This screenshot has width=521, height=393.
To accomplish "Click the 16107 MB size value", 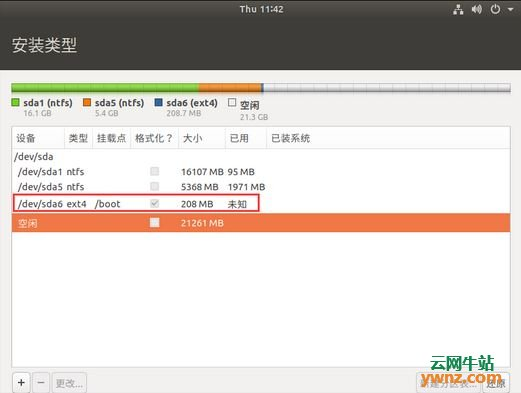I will [202, 172].
